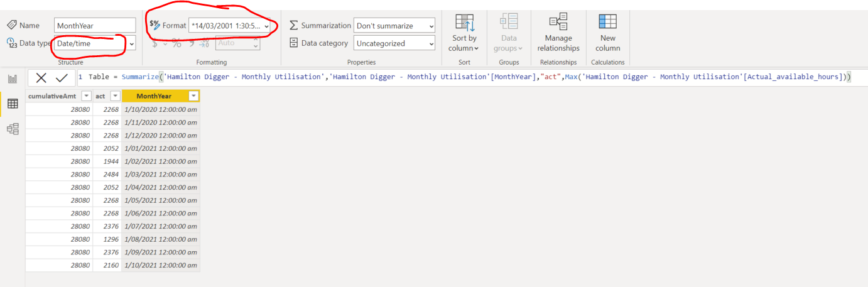Click the Data groups icon

point(508,22)
